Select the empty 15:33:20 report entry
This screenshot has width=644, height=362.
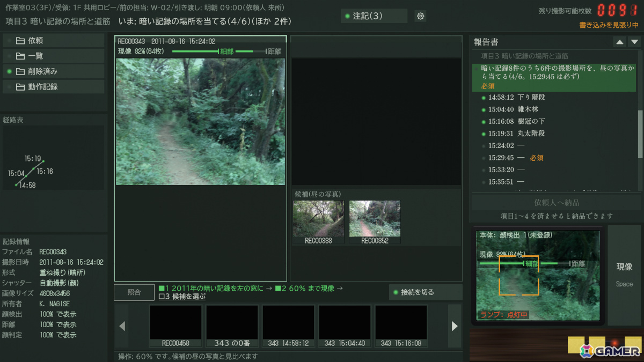[557, 169]
